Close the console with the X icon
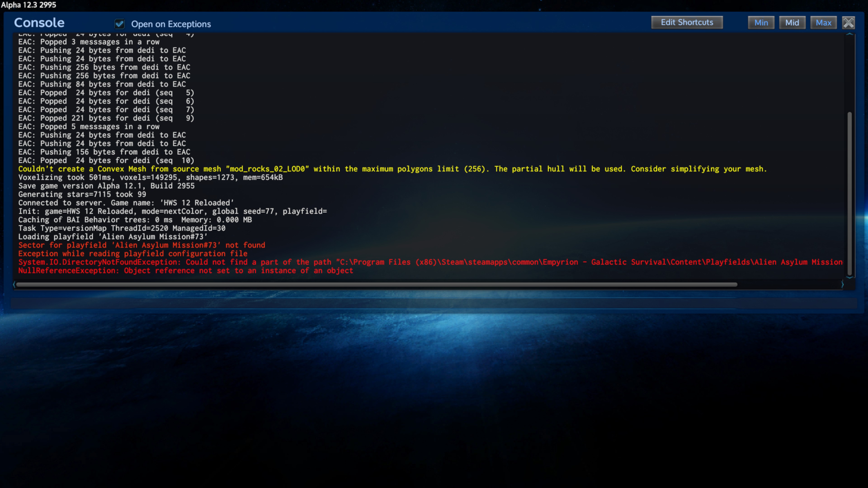Screen dimensions: 868x488 coord(848,23)
